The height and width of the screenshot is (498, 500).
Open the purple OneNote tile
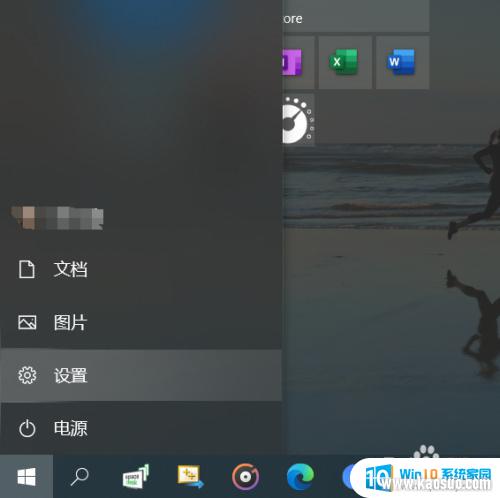tap(298, 62)
